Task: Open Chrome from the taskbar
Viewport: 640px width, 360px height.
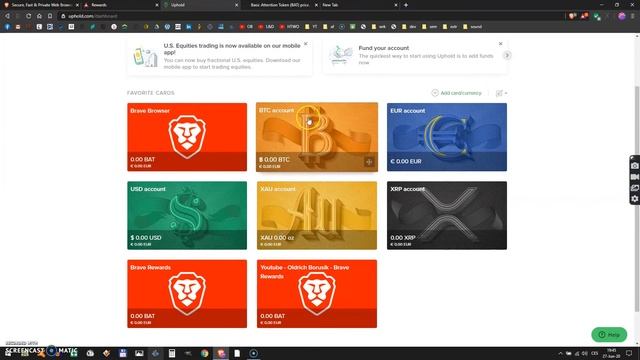Action: pyautogui.click(x=204, y=353)
